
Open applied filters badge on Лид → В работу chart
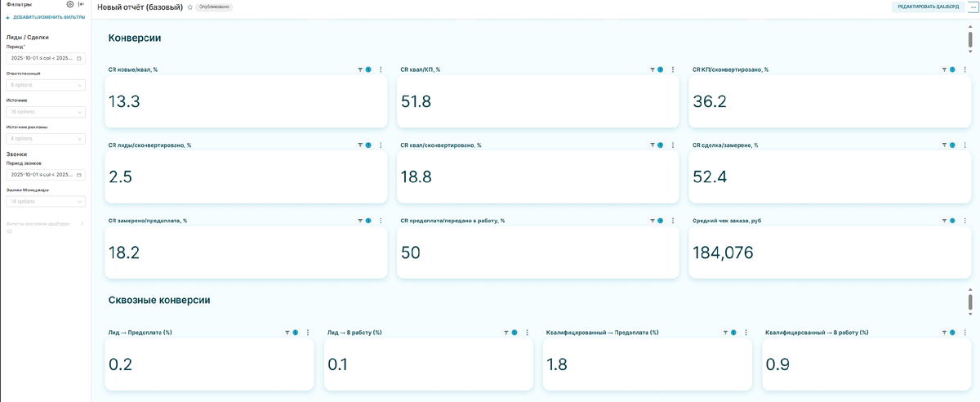coord(514,333)
